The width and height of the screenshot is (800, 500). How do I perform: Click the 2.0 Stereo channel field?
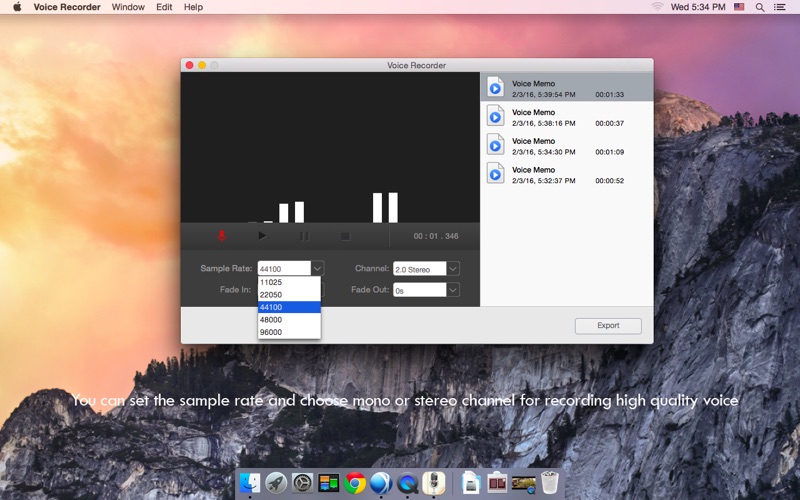coord(419,269)
